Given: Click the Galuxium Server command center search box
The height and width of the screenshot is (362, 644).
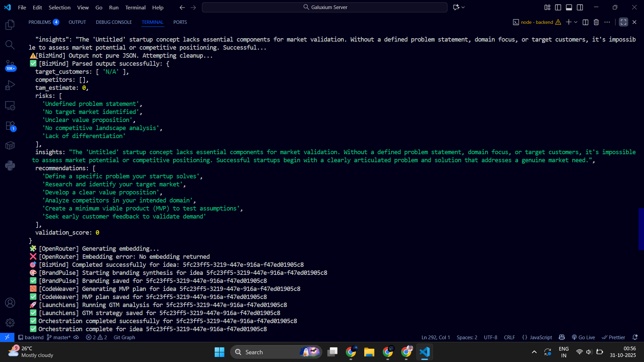Looking at the screenshot, I should click(324, 7).
